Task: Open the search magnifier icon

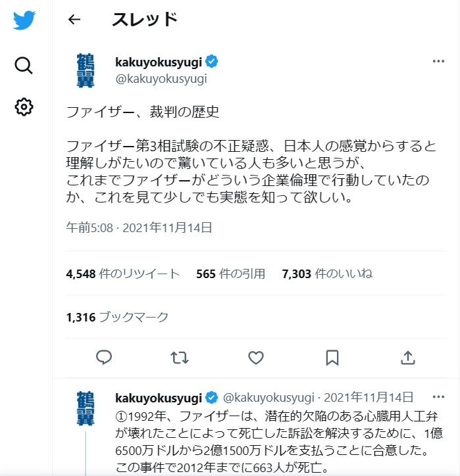Action: [x=24, y=64]
